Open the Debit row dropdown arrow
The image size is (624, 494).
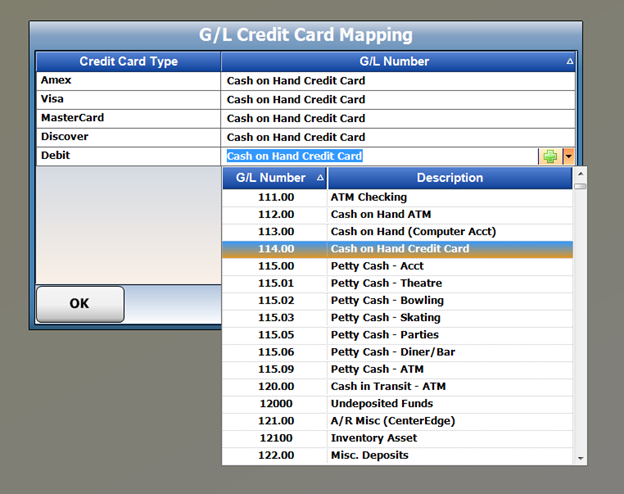point(569,156)
